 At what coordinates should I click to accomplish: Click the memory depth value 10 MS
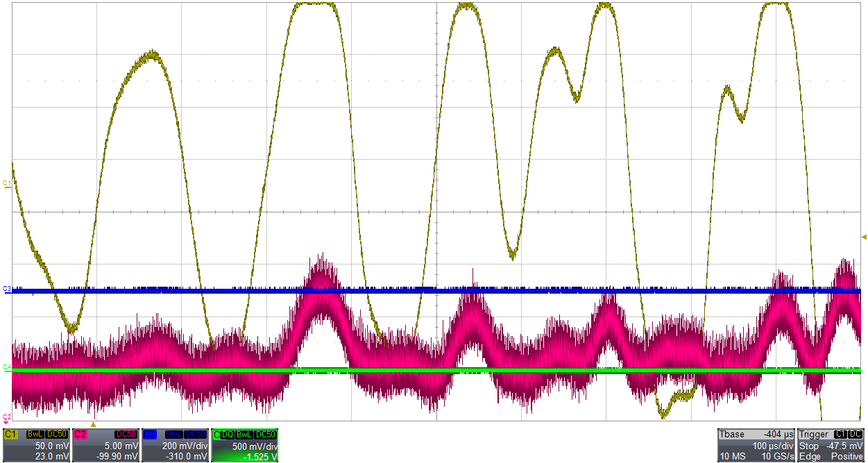[733, 456]
